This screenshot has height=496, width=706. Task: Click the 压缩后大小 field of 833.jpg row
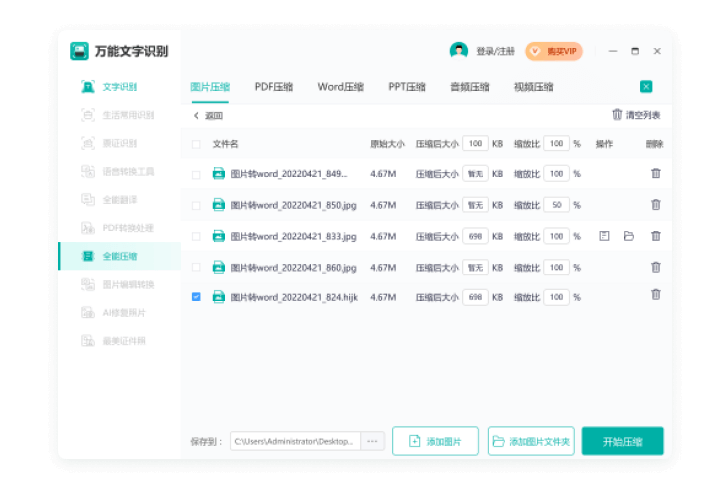tap(475, 236)
